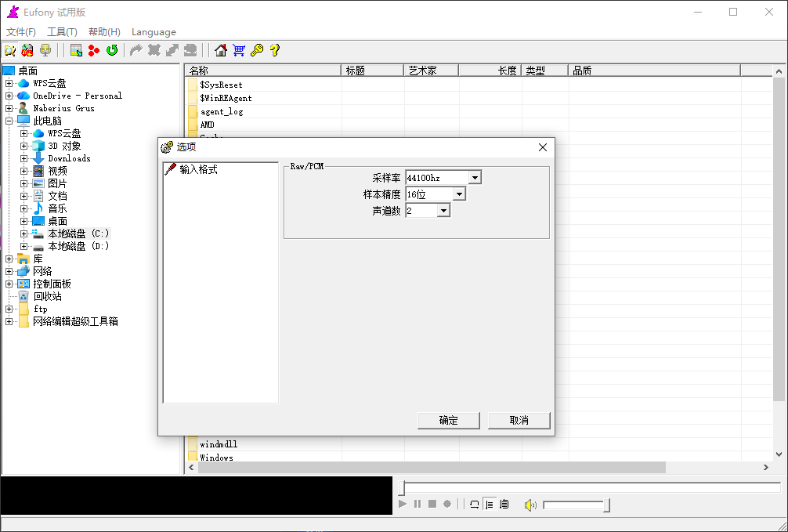Click the volume slider track
Screen dimensions: 788x532
click(573, 505)
